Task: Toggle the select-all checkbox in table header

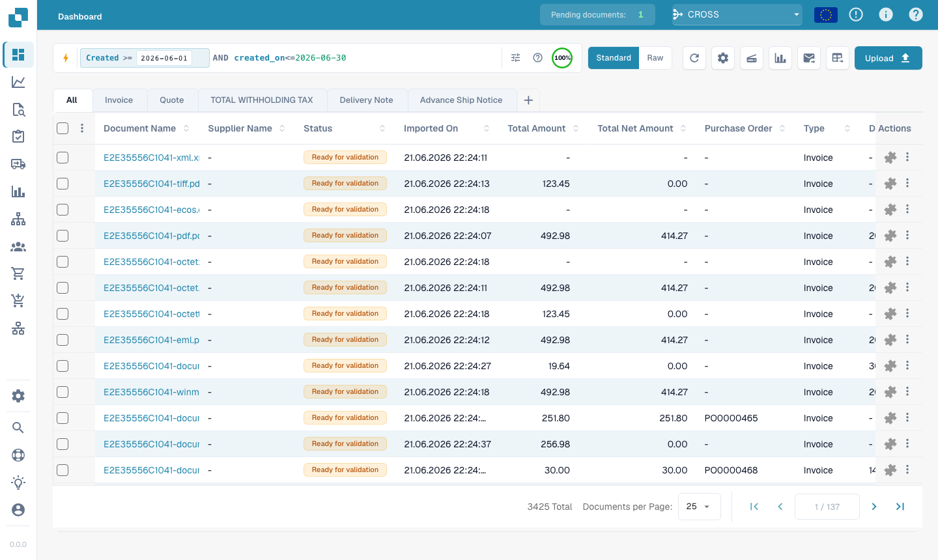Action: point(63,128)
